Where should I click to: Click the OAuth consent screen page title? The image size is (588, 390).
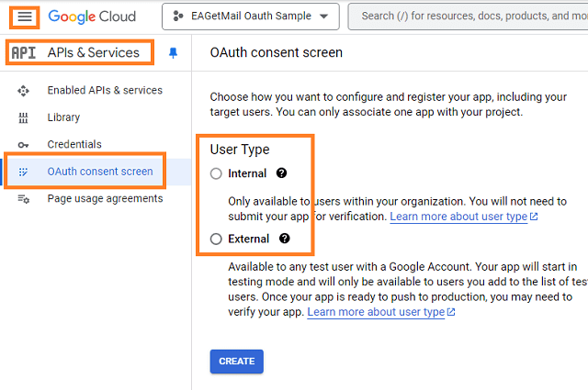[276, 52]
